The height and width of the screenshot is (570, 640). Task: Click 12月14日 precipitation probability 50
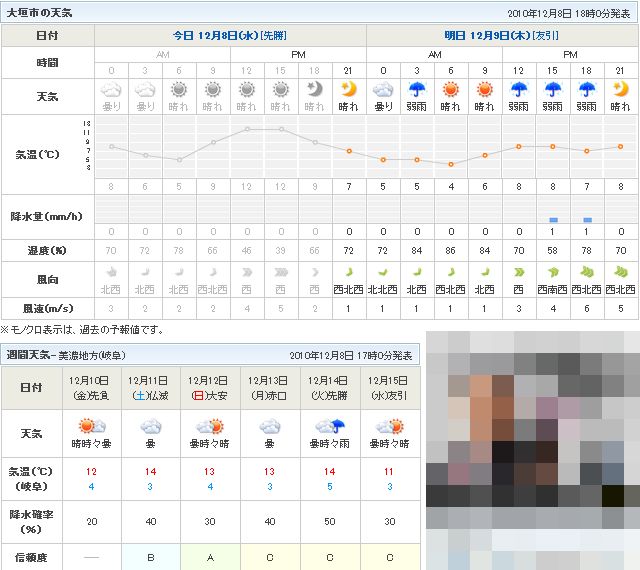point(330,521)
